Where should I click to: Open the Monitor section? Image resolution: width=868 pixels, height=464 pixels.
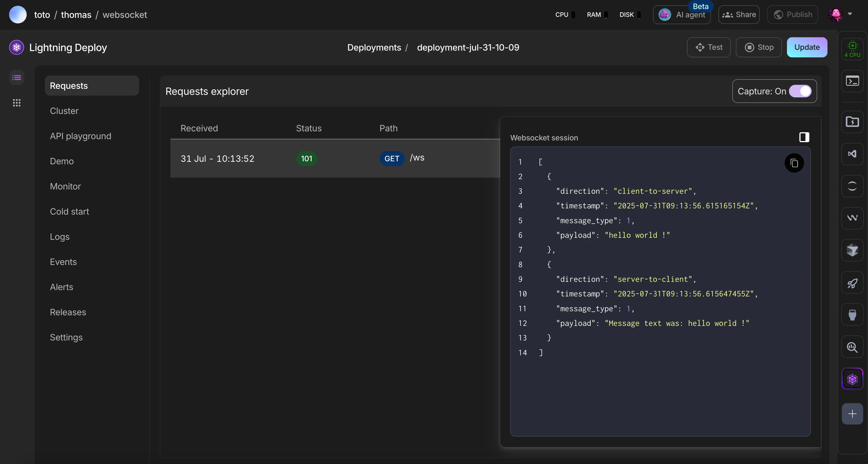(x=65, y=186)
